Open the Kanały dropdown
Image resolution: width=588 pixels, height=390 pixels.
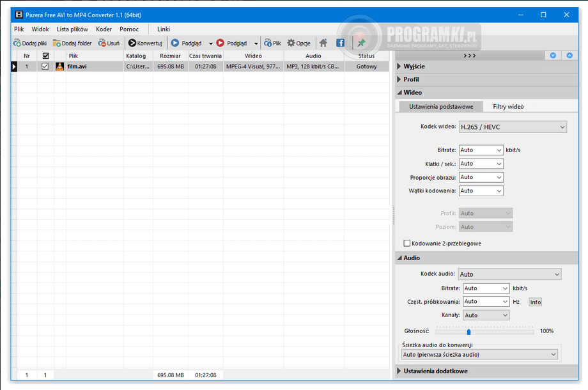(x=486, y=315)
